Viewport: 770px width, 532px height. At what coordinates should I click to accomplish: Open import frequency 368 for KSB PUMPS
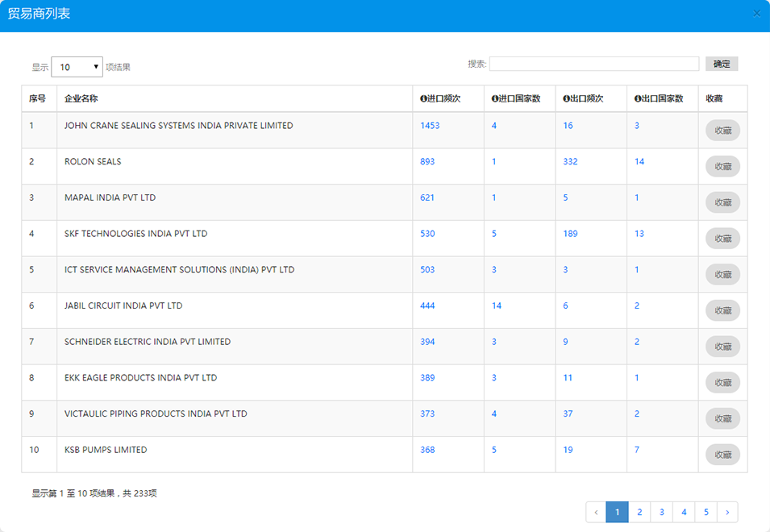click(x=427, y=450)
